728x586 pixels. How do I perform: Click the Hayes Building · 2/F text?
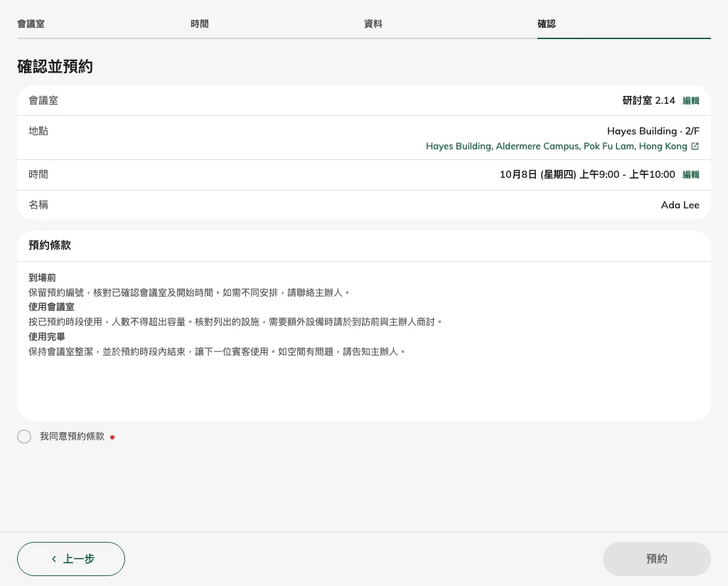coord(653,131)
